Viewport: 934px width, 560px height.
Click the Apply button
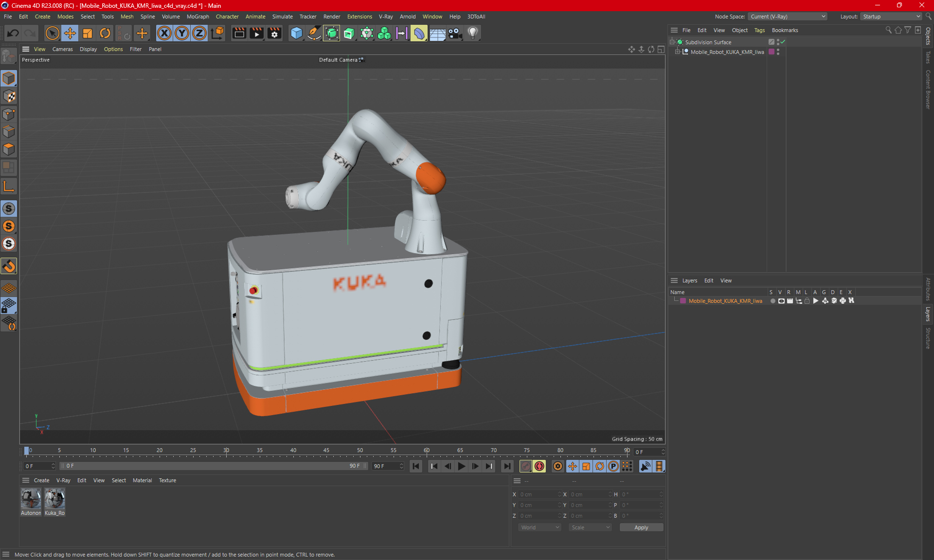pyautogui.click(x=641, y=527)
